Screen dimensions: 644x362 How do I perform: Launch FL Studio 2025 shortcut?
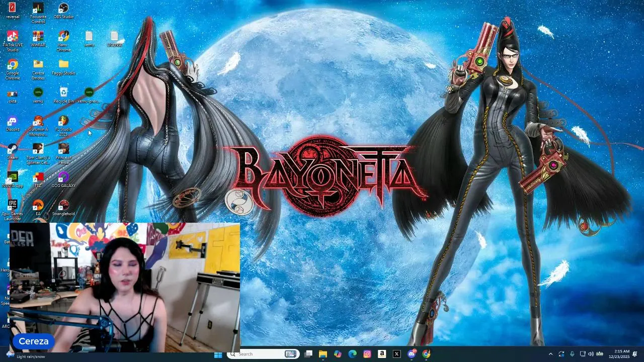pos(63,126)
